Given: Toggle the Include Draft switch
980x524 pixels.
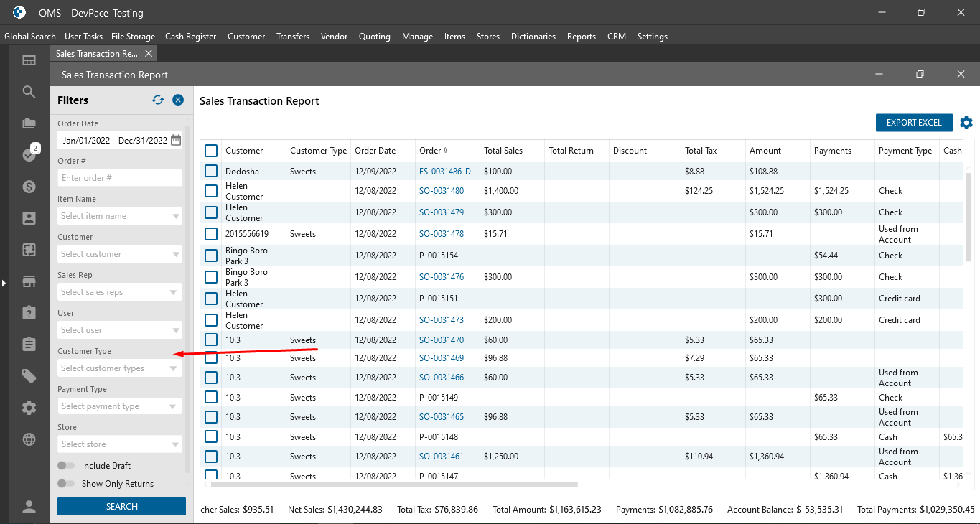Looking at the screenshot, I should pyautogui.click(x=67, y=466).
